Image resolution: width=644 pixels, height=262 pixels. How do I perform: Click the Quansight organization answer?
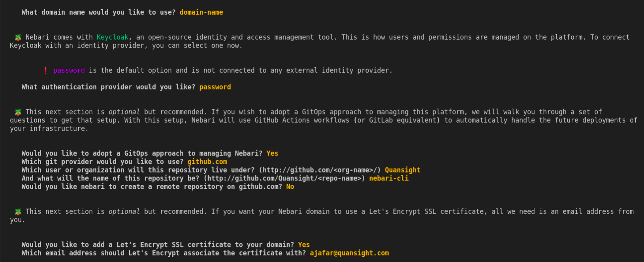403,170
